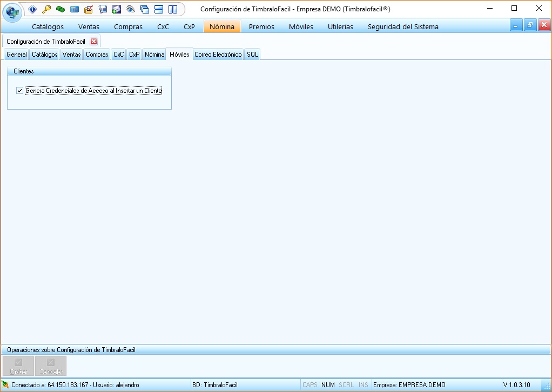
Task: Click the connection status icon in status bar
Action: pyautogui.click(x=5, y=384)
